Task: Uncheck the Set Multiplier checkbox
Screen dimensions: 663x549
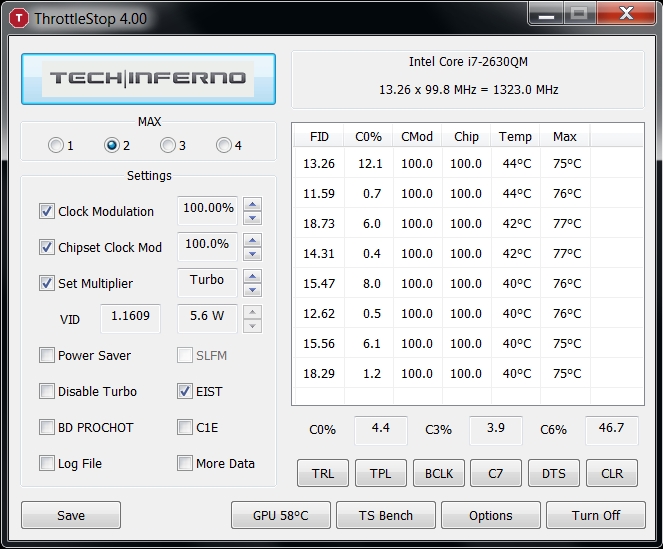Action: point(47,283)
